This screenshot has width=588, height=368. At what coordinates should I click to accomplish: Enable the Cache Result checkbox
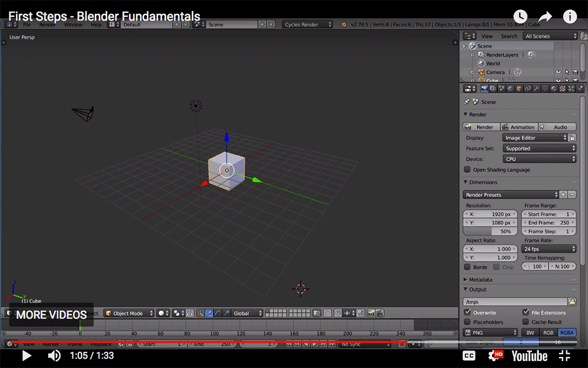pos(526,322)
